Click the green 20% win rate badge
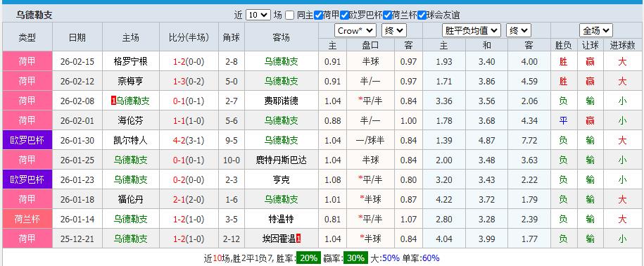This screenshot has width=644, height=266. tap(308, 258)
